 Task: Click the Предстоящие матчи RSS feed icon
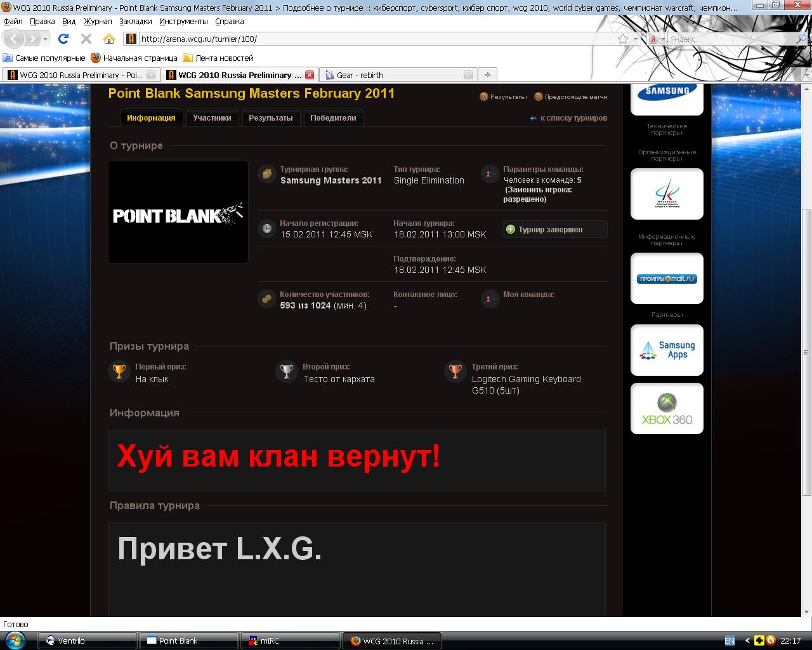pos(539,96)
